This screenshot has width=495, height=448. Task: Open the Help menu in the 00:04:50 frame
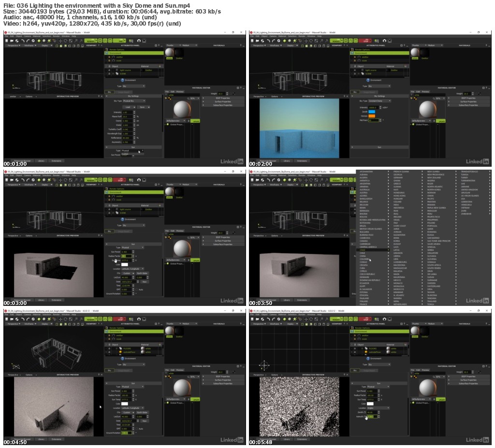click(x=73, y=315)
